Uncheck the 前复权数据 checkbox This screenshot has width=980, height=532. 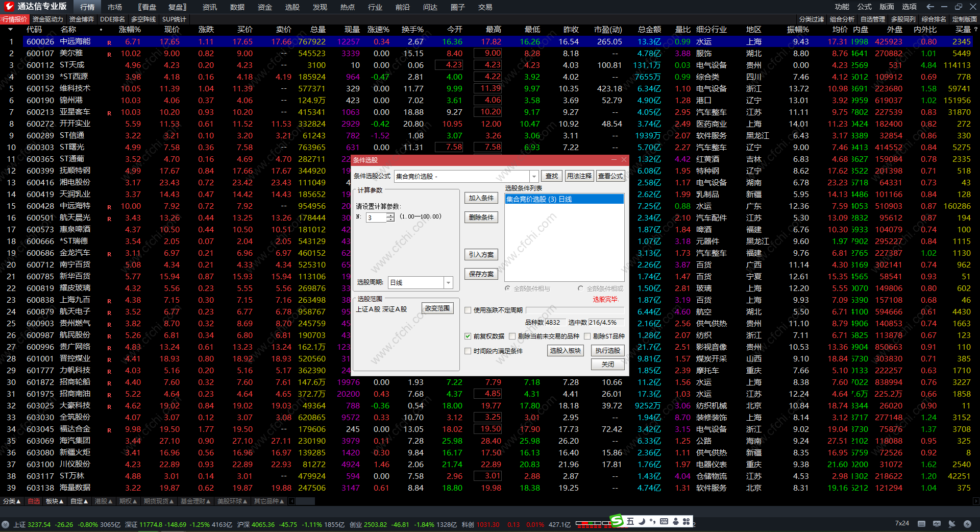click(x=468, y=336)
